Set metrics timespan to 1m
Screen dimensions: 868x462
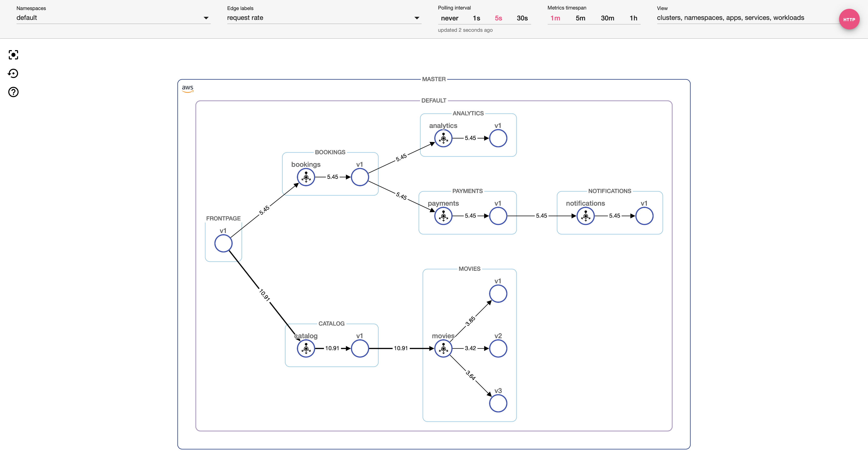[x=555, y=18]
